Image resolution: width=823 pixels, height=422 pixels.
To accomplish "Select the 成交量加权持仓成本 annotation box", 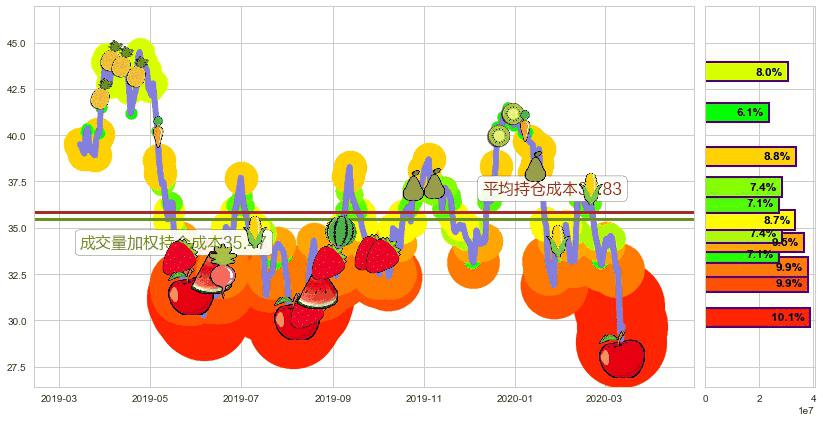I will 173,243.
